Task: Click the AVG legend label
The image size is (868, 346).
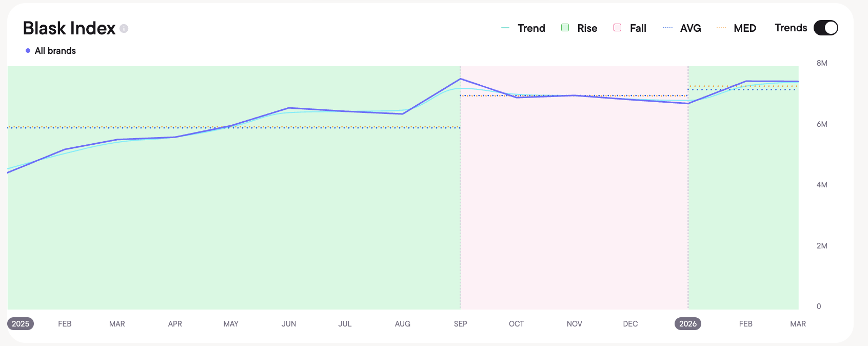Action: pyautogui.click(x=691, y=28)
